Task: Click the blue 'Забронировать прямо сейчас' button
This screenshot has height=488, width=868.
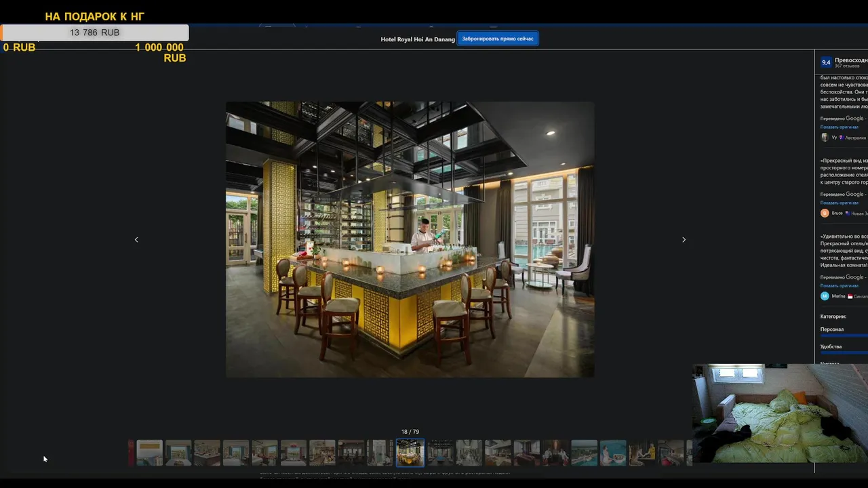Action: [x=498, y=39]
